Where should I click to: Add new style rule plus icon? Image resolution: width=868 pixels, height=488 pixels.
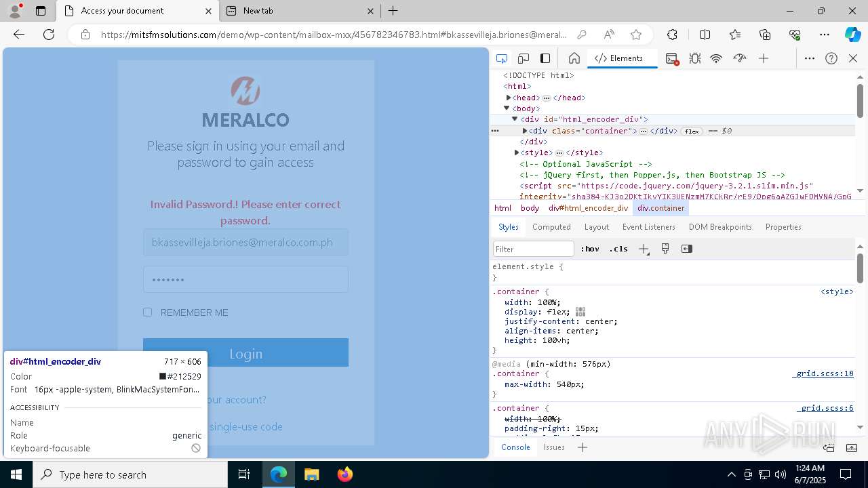(644, 249)
